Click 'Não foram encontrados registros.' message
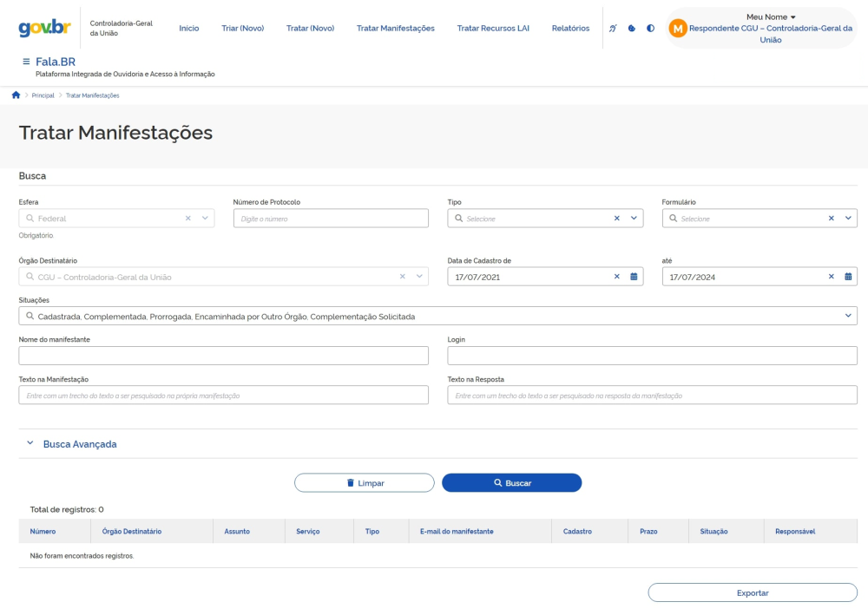The height and width of the screenshot is (615, 868). [x=82, y=556]
